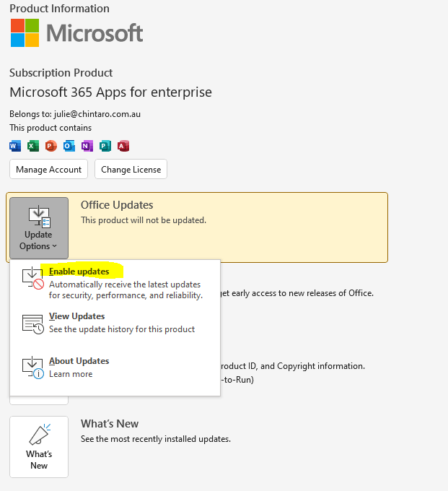
Task: Collapse the Update Options dropdown
Action: click(39, 228)
